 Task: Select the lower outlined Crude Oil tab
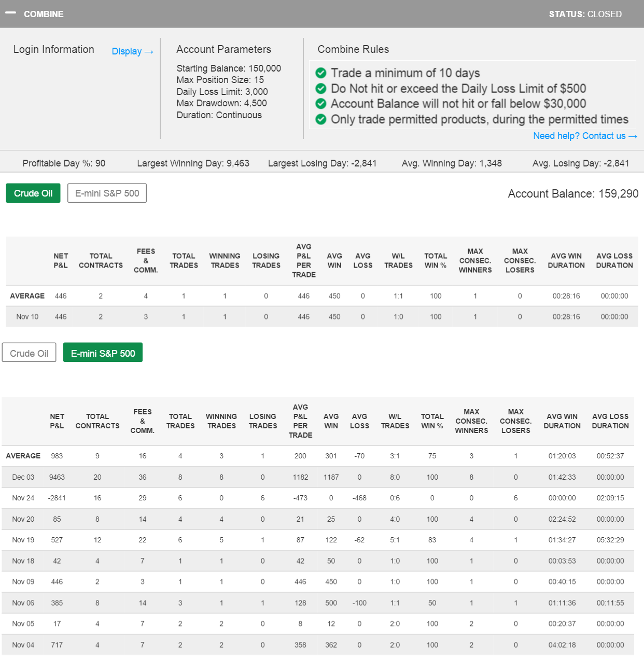29,354
